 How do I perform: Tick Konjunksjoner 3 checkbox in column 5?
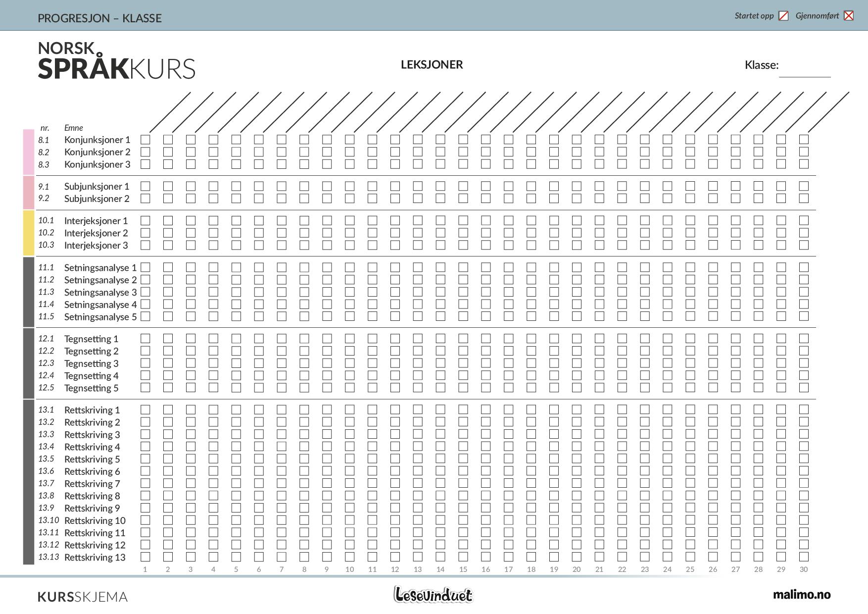click(x=236, y=164)
